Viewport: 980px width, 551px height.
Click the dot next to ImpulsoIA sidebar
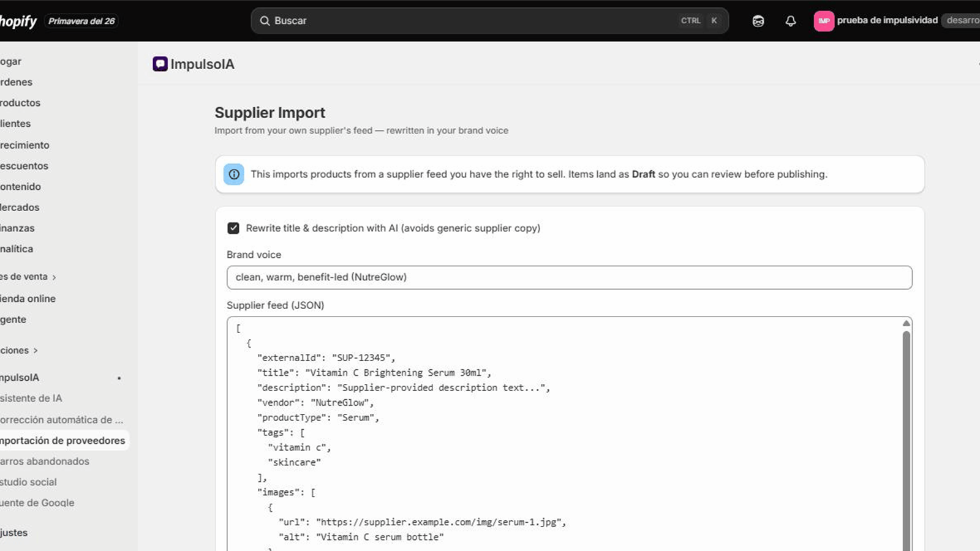pos(119,378)
